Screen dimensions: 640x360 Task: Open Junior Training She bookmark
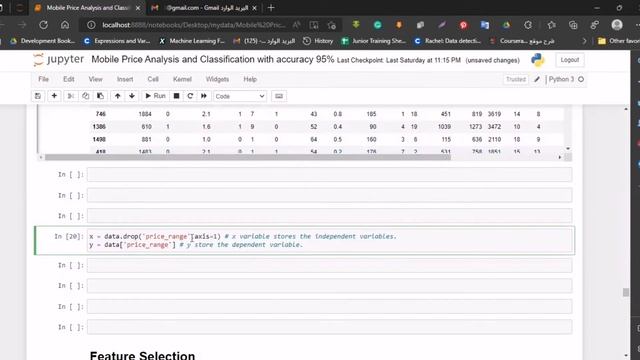click(x=373, y=41)
